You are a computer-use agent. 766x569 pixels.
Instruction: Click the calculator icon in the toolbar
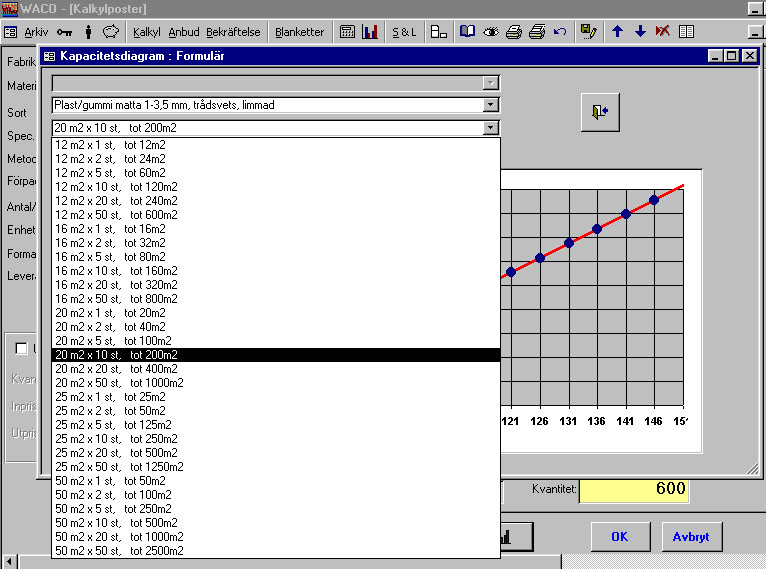[x=347, y=32]
